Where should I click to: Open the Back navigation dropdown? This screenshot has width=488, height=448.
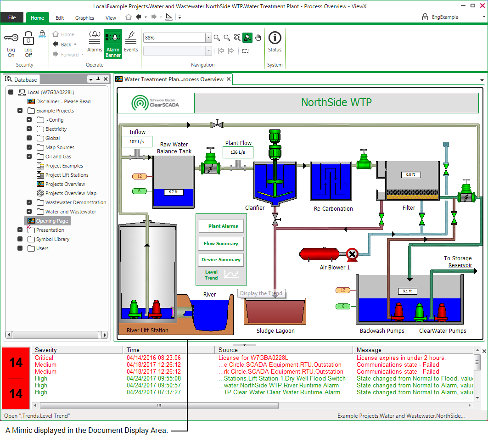(x=76, y=44)
